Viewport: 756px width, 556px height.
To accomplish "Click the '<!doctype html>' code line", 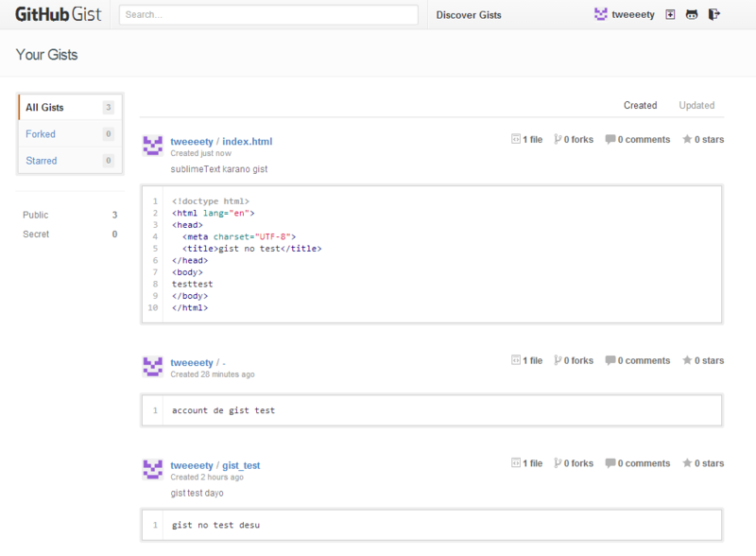I will tap(210, 200).
